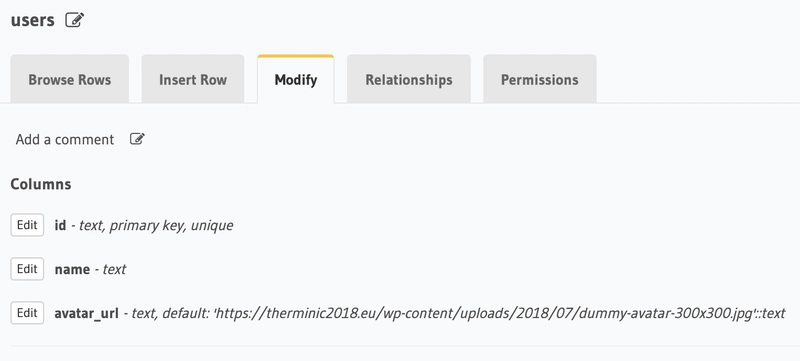The image size is (800, 361).
Task: Click the edit icon beside users table name
Action: [x=74, y=20]
